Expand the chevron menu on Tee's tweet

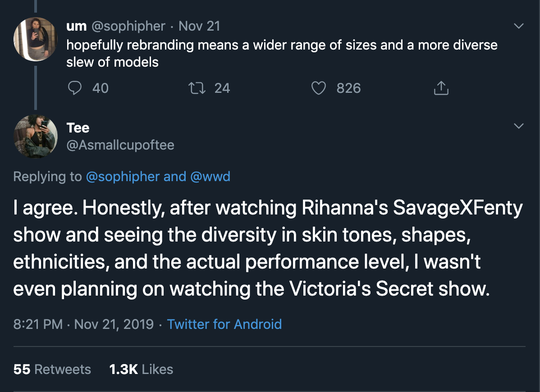coord(519,127)
